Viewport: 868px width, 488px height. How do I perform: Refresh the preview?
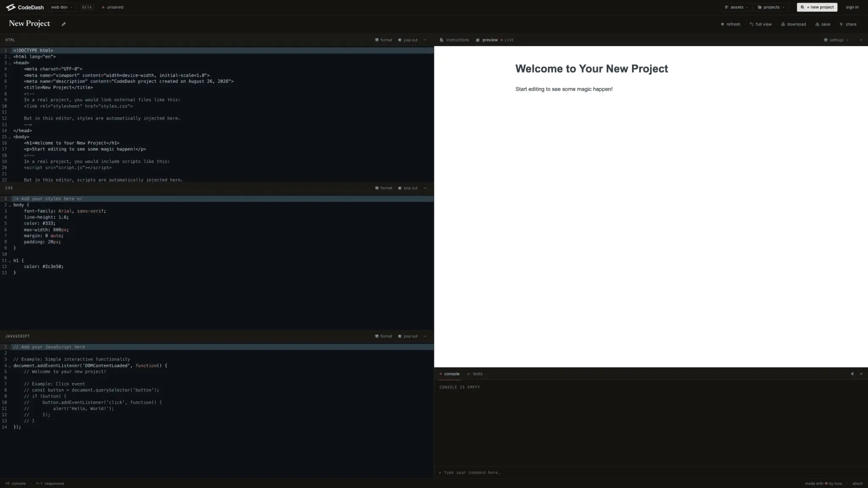click(731, 25)
